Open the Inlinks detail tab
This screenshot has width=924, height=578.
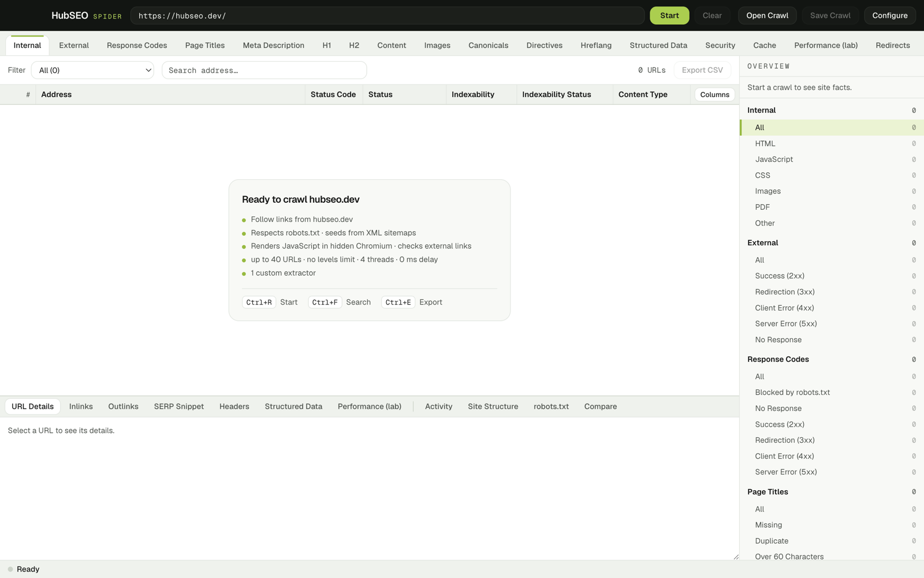pos(81,406)
